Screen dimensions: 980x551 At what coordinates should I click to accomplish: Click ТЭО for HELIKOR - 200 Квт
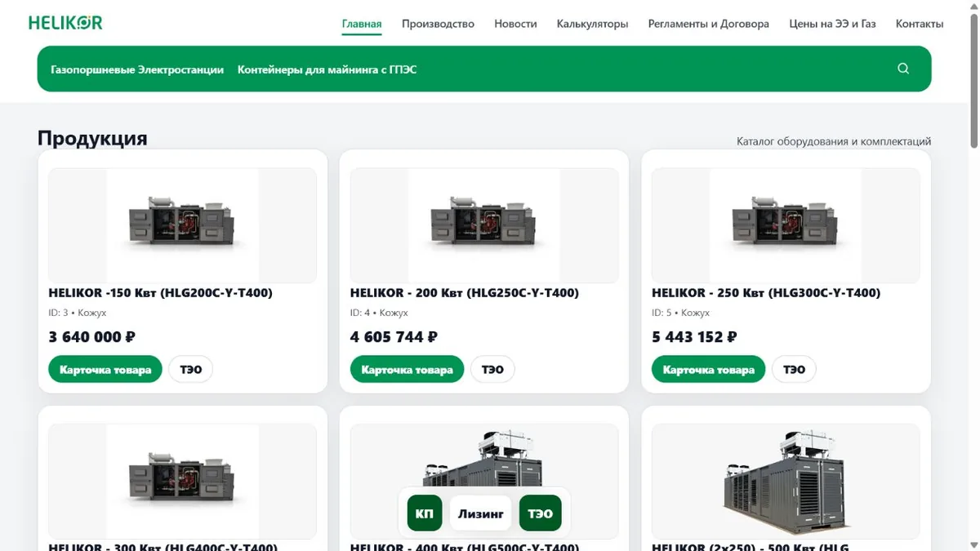point(492,370)
